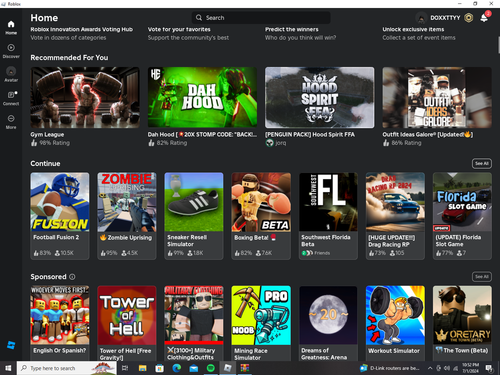Screen dimensions: 500x375
Task: Click the Robux currency icon
Action: click(469, 18)
